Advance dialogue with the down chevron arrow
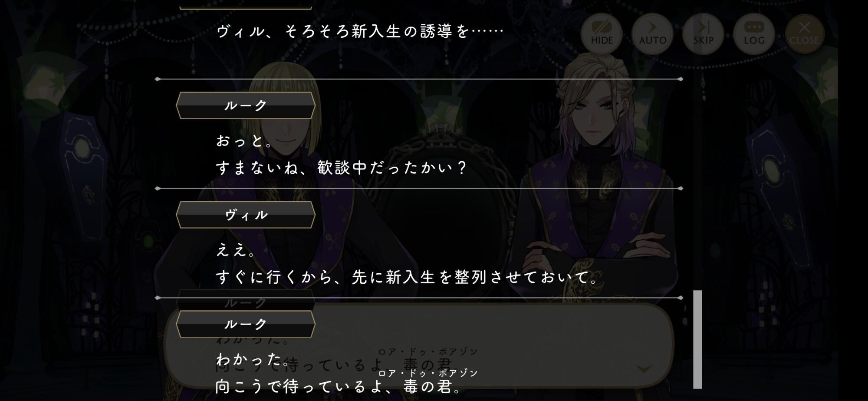868x401 pixels. point(644,369)
